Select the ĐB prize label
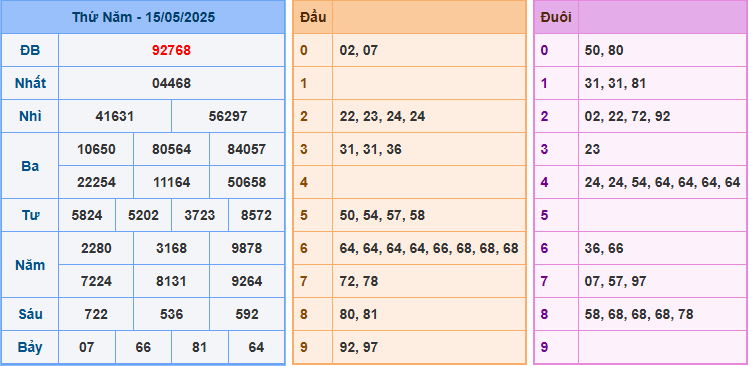This screenshot has width=749, height=366. click(x=30, y=50)
